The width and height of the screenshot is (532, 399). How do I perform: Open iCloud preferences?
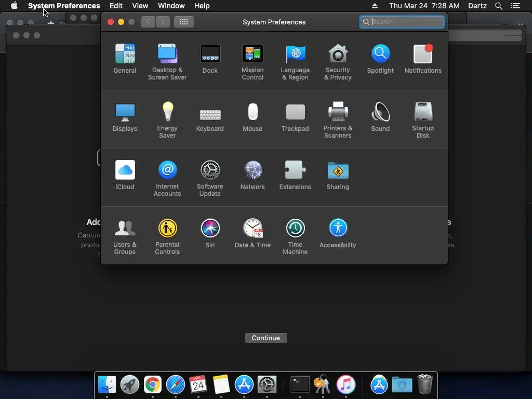125,175
